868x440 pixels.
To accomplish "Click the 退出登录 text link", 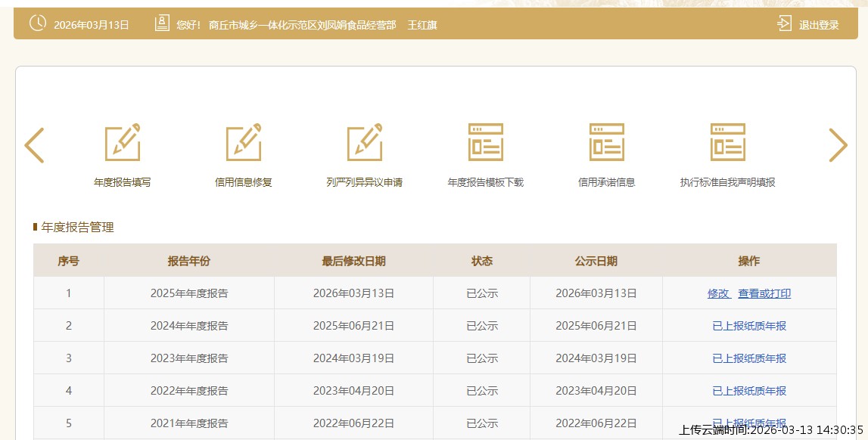I will (819, 25).
